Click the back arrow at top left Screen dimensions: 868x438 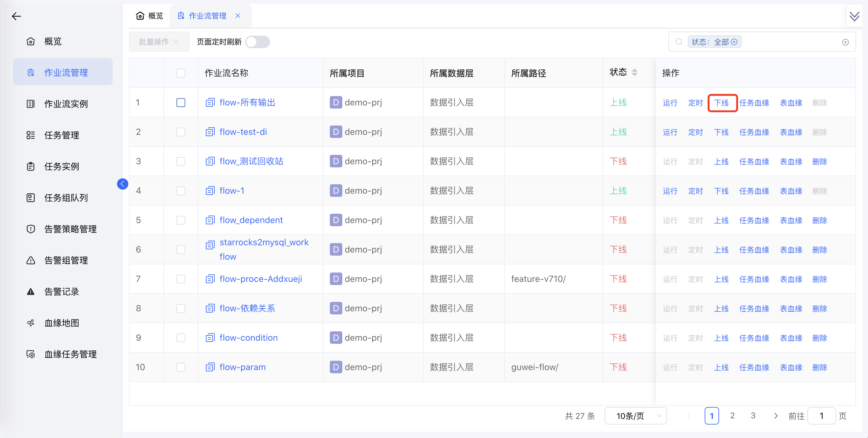[x=16, y=16]
